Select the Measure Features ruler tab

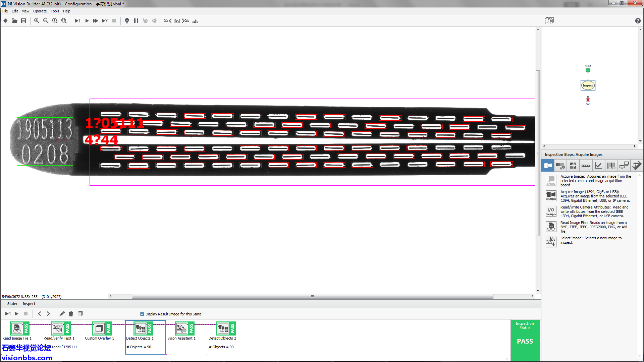tap(586, 166)
